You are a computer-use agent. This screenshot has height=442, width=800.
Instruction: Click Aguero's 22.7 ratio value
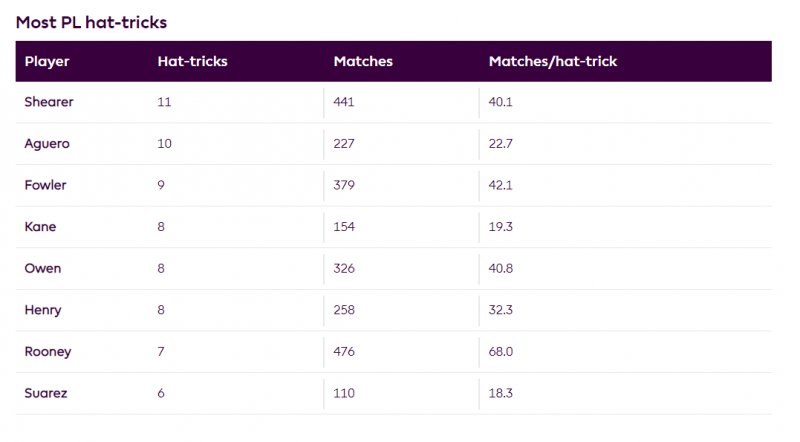click(501, 143)
